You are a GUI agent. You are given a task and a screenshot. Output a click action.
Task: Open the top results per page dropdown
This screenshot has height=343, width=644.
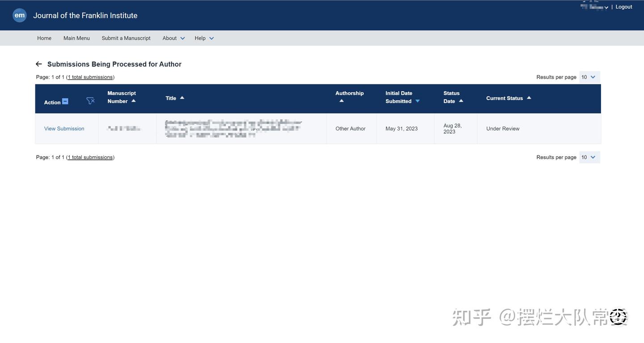pyautogui.click(x=589, y=76)
